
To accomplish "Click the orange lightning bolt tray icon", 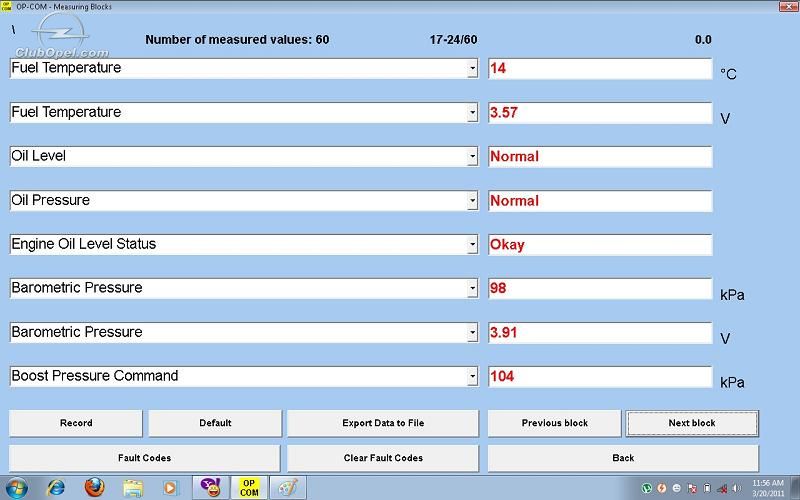I will click(662, 488).
